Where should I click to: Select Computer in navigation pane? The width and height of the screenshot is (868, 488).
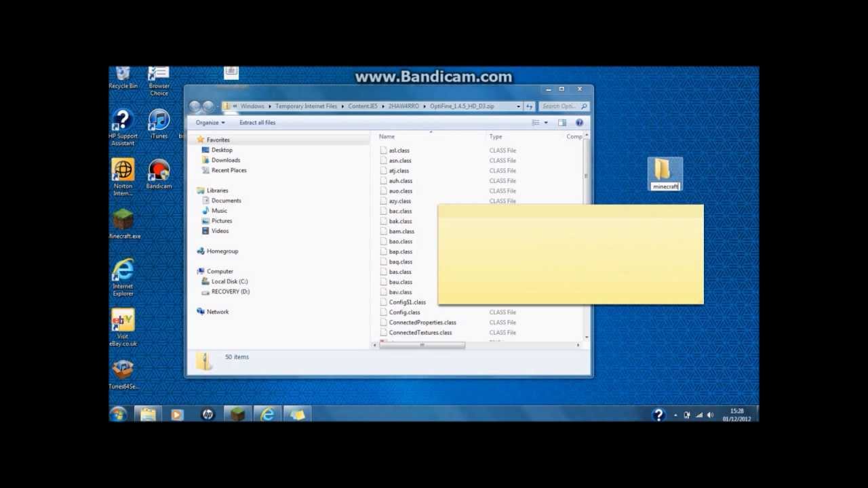[219, 272]
